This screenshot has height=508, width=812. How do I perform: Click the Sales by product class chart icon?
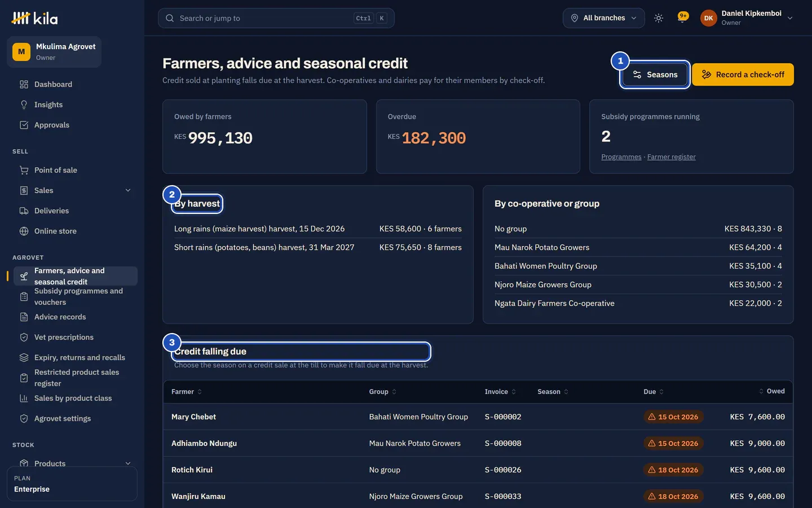coord(24,398)
